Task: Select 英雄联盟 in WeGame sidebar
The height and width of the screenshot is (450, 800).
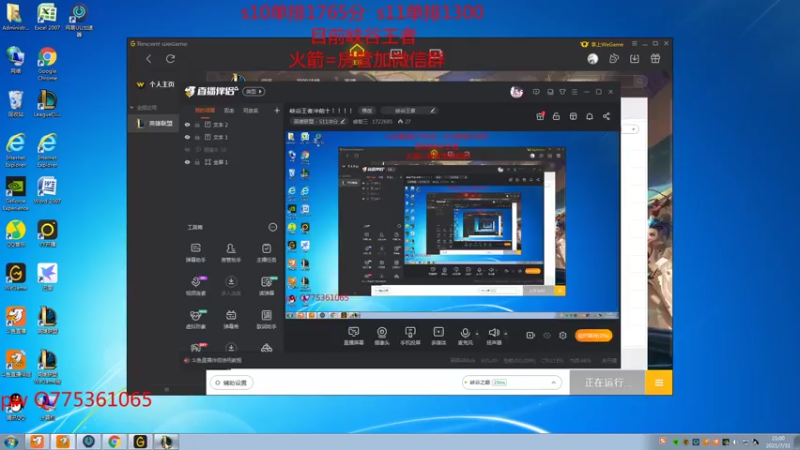Action: tap(155, 123)
